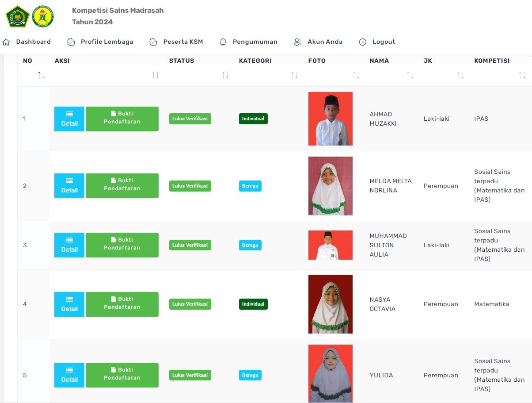Image resolution: width=532 pixels, height=403 pixels.
Task: Open Bukti Pendaftaran for Nasya Octavia
Action: click(122, 304)
